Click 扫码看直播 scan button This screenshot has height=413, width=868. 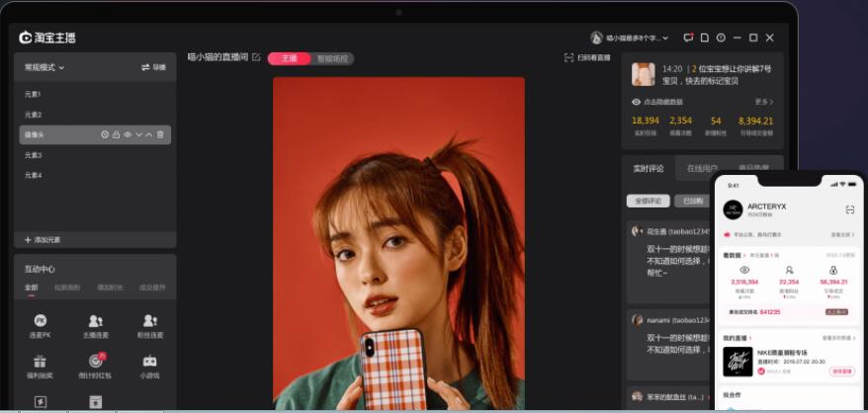[x=587, y=57]
